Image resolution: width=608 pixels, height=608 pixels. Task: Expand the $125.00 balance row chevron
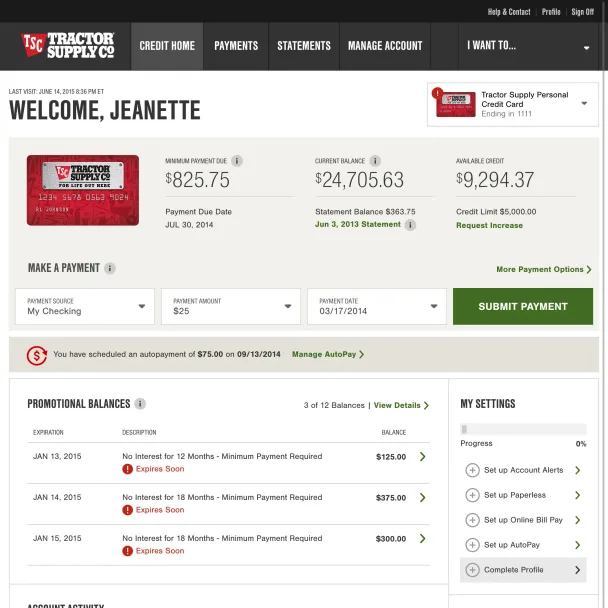point(423,457)
